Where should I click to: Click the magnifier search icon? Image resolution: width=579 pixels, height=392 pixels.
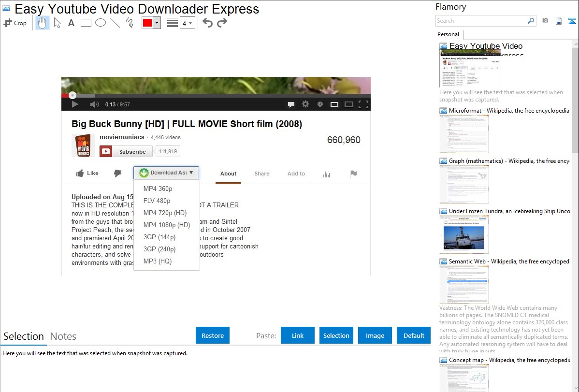(x=531, y=21)
